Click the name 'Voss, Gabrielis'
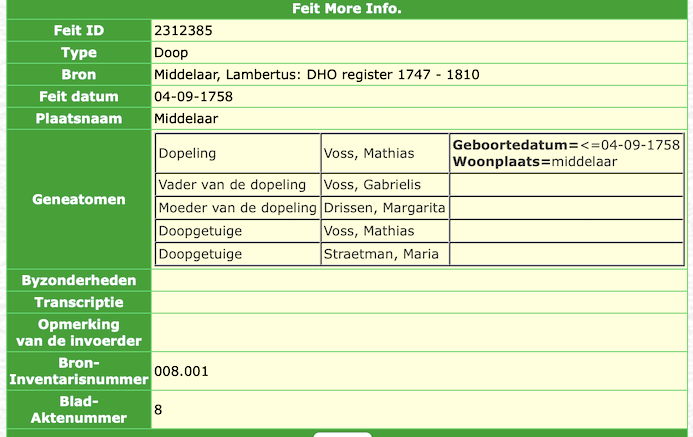Viewport: 693px width, 437px height. (371, 185)
